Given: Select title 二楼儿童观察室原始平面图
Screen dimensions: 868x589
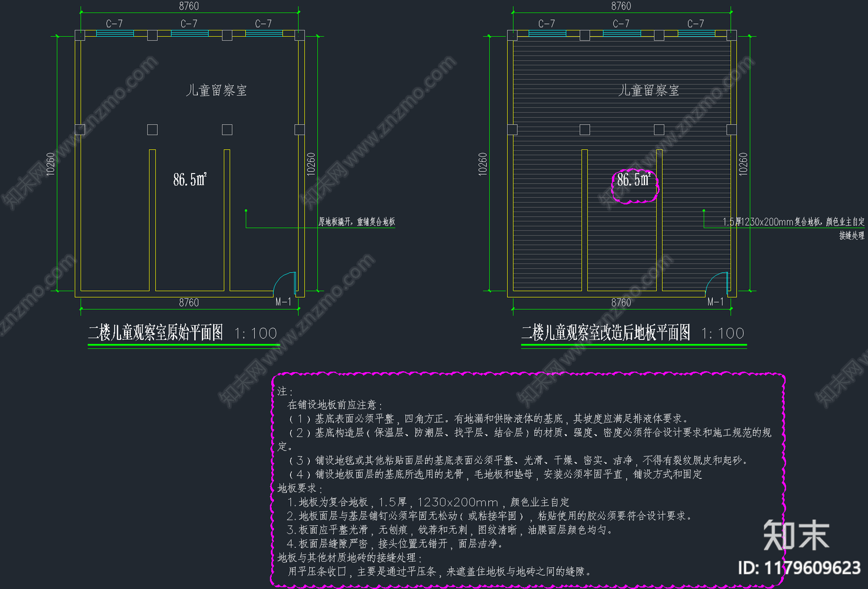Looking at the screenshot, I should (156, 332).
